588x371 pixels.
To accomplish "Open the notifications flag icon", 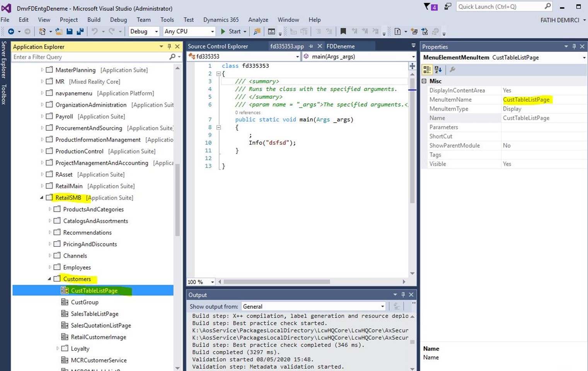I will click(427, 7).
